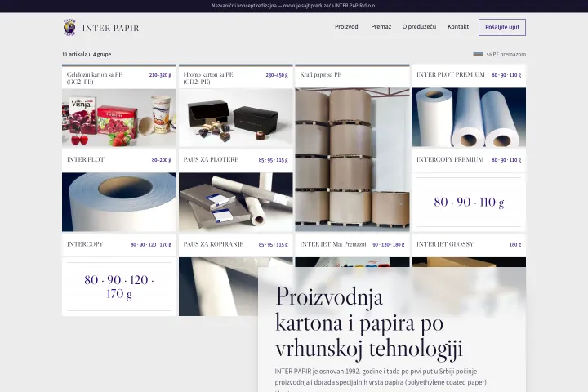Click the unofficial concept notice banner text
588x392 pixels.
(x=294, y=6)
